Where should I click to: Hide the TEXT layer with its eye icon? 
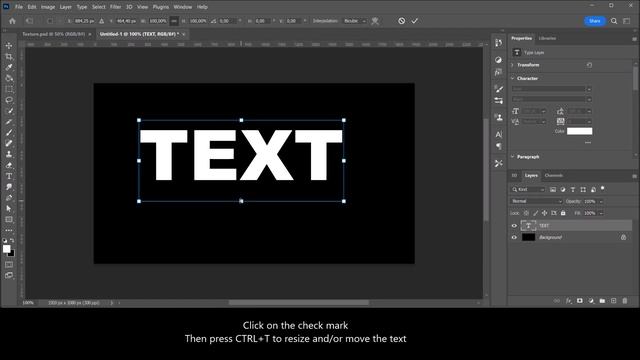(514, 226)
